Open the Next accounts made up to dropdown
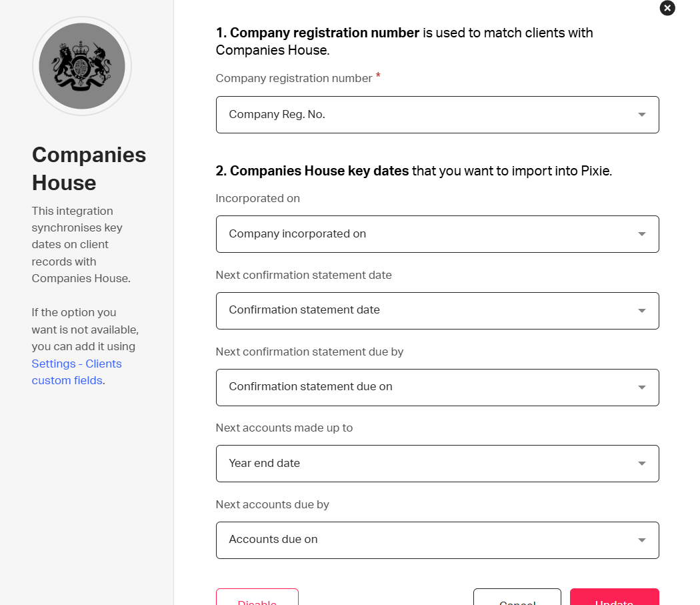 point(427,464)
